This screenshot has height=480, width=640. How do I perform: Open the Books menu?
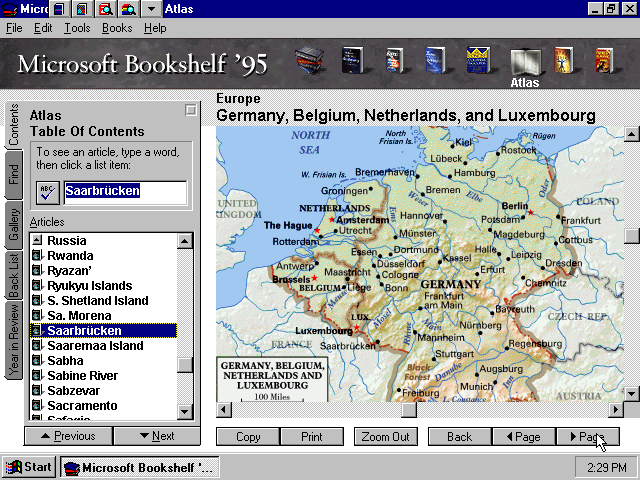click(117, 28)
